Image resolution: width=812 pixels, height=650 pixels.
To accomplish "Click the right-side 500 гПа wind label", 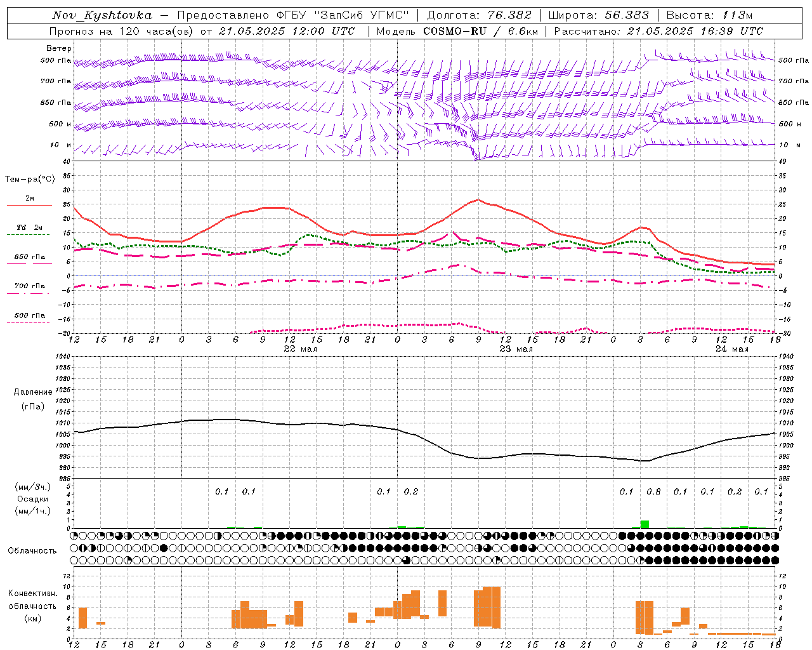I will pyautogui.click(x=794, y=61).
